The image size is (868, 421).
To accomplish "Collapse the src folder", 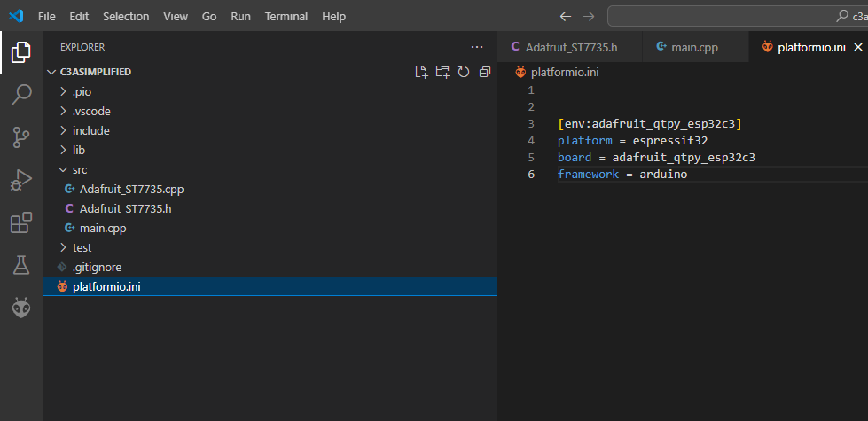I will pos(80,169).
